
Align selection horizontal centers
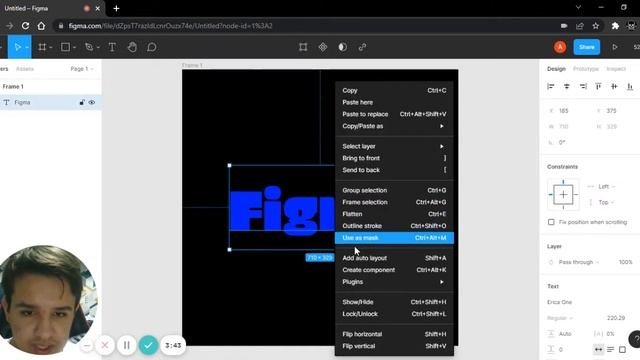click(567, 86)
